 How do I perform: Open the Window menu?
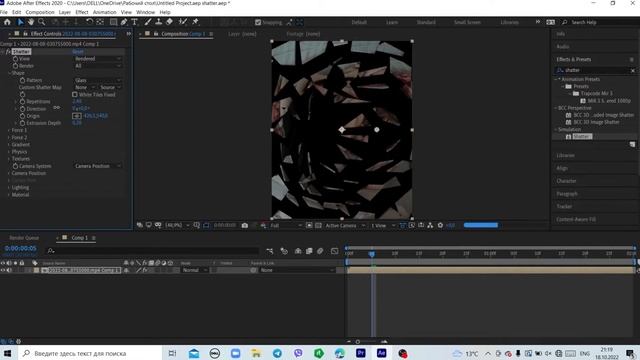coord(145,12)
